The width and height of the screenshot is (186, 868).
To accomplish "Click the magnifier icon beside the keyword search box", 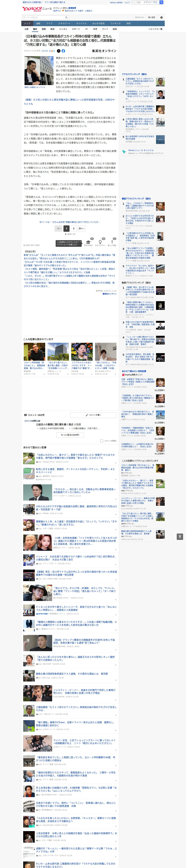I will (x=66, y=17).
